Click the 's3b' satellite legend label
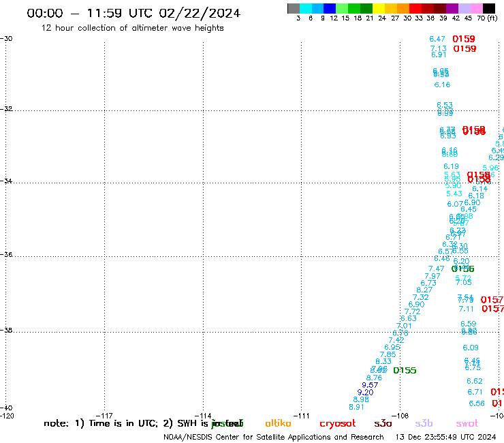The width and height of the screenshot is (504, 443). pos(424,423)
